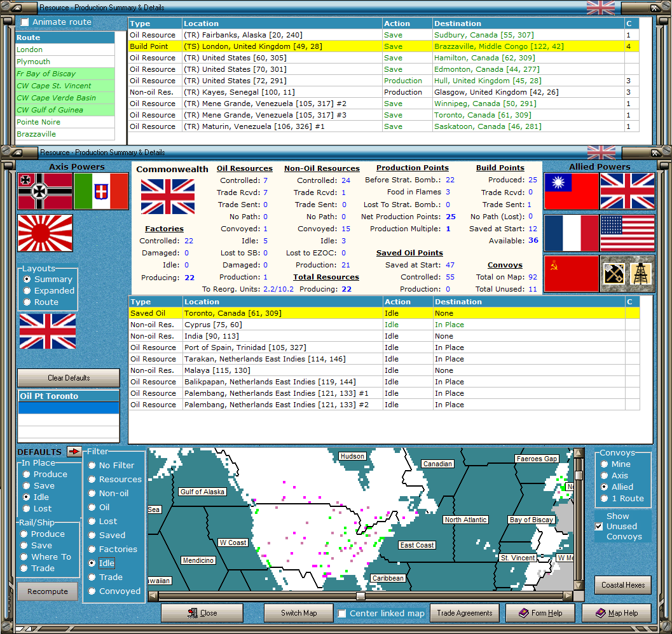
Task: Click the Gulf of Alaska map label
Action: tap(202, 492)
